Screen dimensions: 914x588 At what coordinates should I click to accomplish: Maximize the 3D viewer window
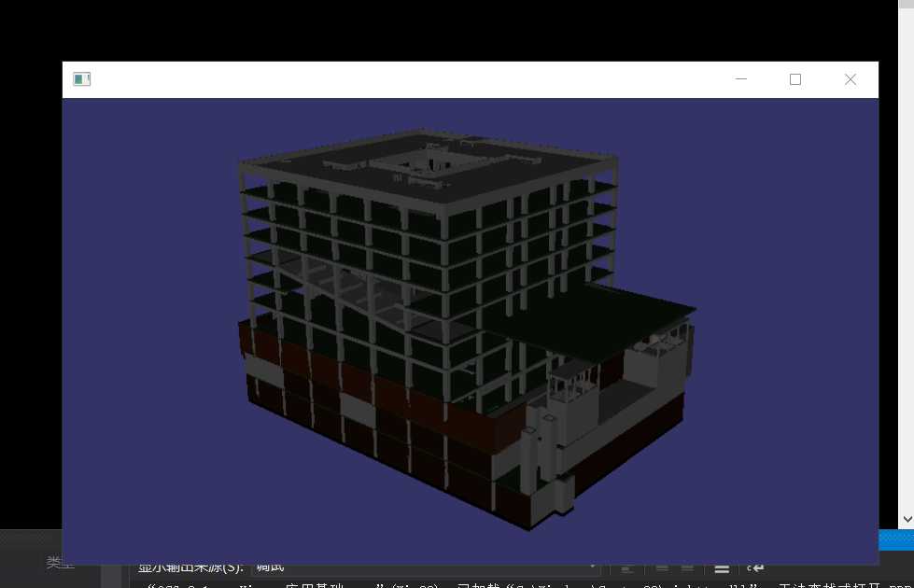(x=795, y=79)
